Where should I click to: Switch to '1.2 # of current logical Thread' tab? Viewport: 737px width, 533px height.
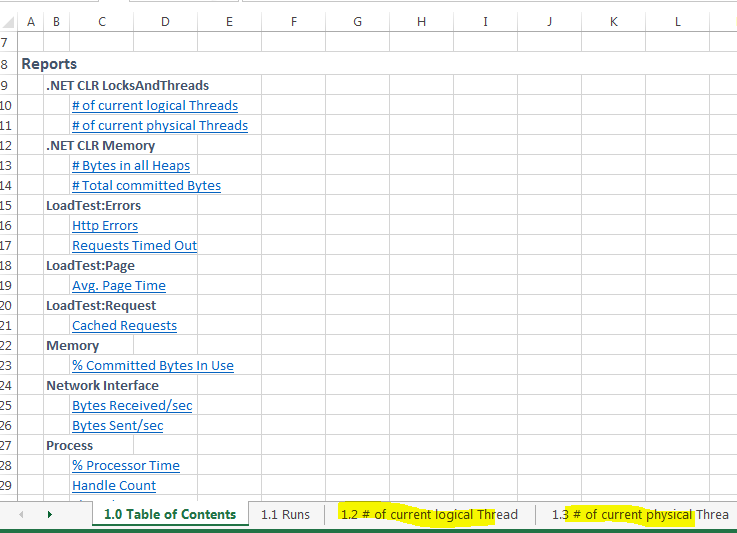[x=429, y=515]
